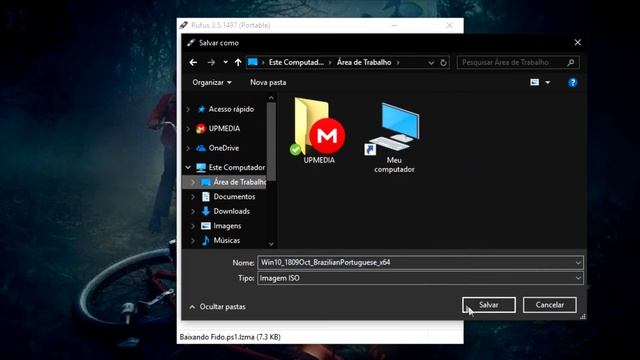Close the Salvar como dialog
This screenshot has width=640, height=360.
coord(578,42)
